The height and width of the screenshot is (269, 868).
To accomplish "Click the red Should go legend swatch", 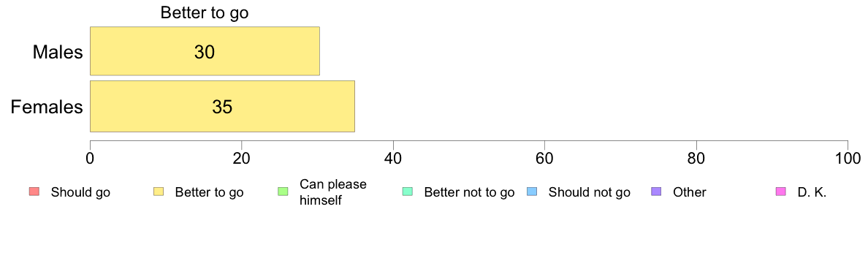I will [34, 192].
